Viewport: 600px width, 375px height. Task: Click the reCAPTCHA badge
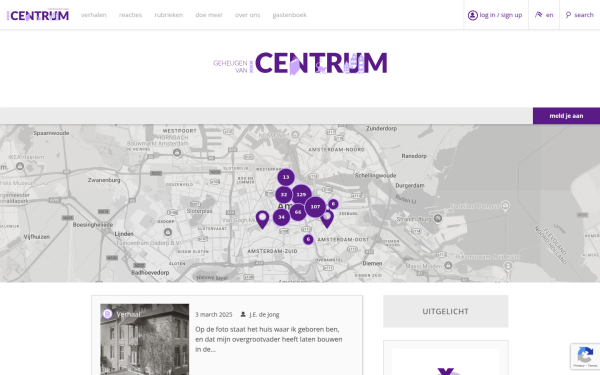[x=585, y=356]
